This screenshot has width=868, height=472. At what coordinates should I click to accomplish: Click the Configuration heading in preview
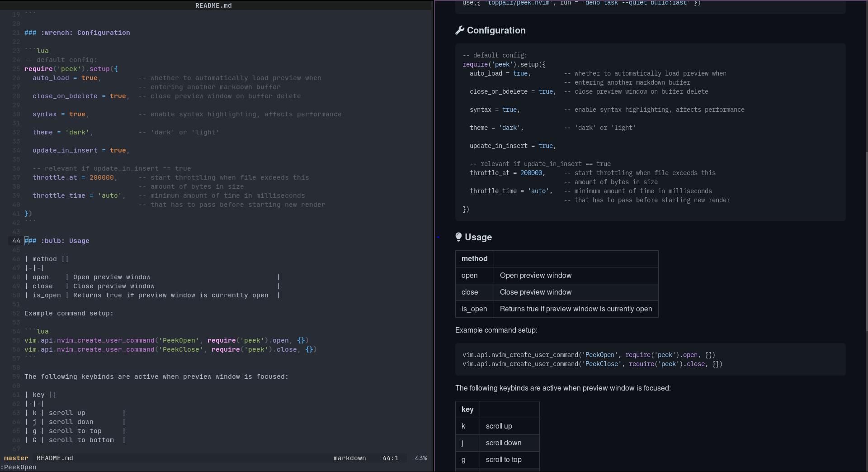pyautogui.click(x=496, y=30)
